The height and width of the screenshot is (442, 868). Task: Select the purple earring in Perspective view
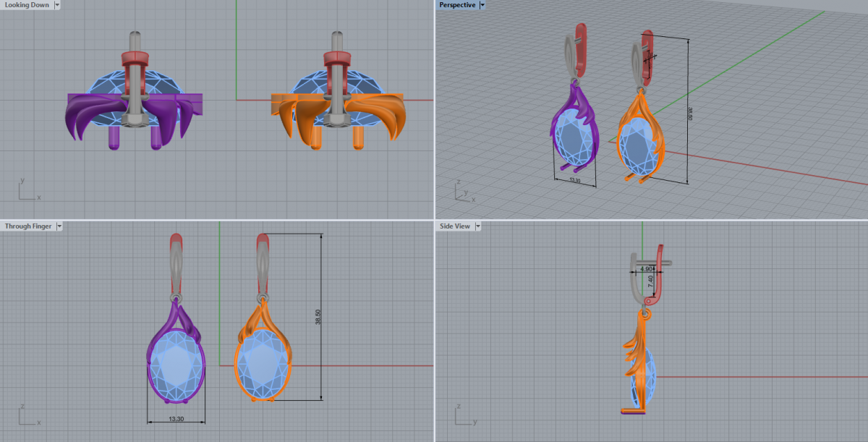(x=576, y=127)
